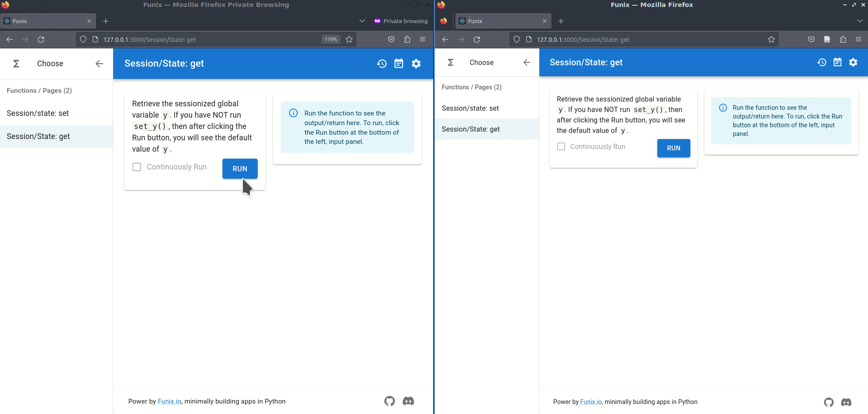Click Firefox View icon in right window
This screenshot has width=868, height=414.
(444, 21)
